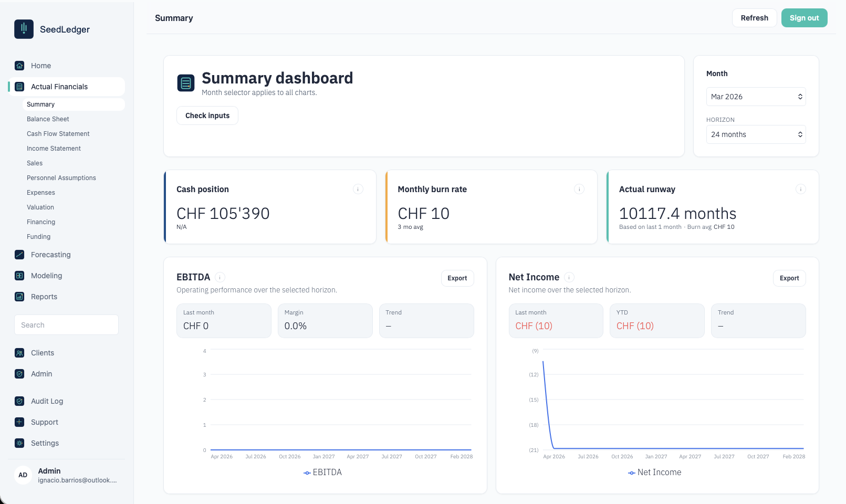Open Cash position info icon
Screen dimensions: 846x504
tap(358, 189)
